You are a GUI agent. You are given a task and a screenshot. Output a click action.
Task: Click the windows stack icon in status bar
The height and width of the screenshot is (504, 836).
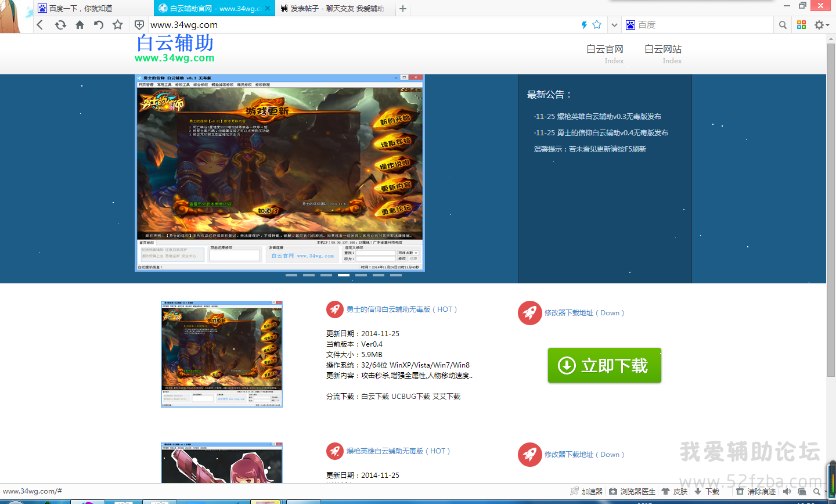pyautogui.click(x=802, y=491)
